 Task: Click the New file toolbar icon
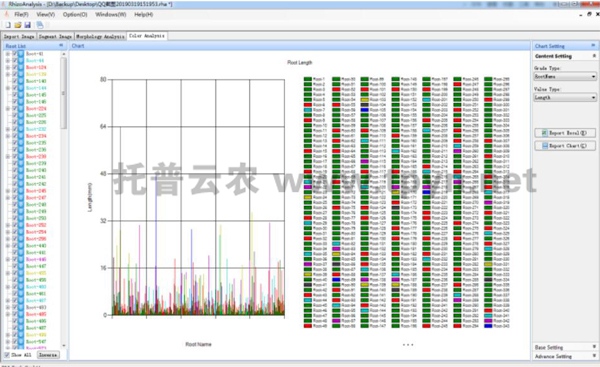point(8,25)
